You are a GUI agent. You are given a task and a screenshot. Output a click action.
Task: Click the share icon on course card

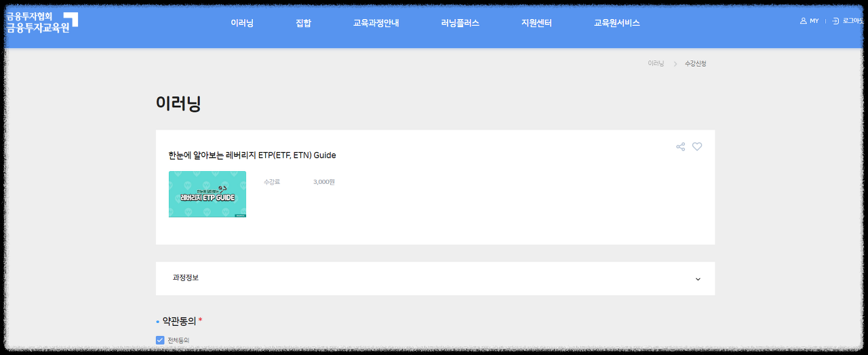tap(680, 147)
